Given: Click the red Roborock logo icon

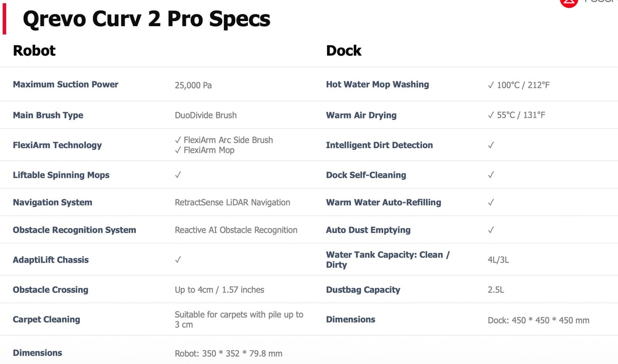Looking at the screenshot, I should [569, 3].
